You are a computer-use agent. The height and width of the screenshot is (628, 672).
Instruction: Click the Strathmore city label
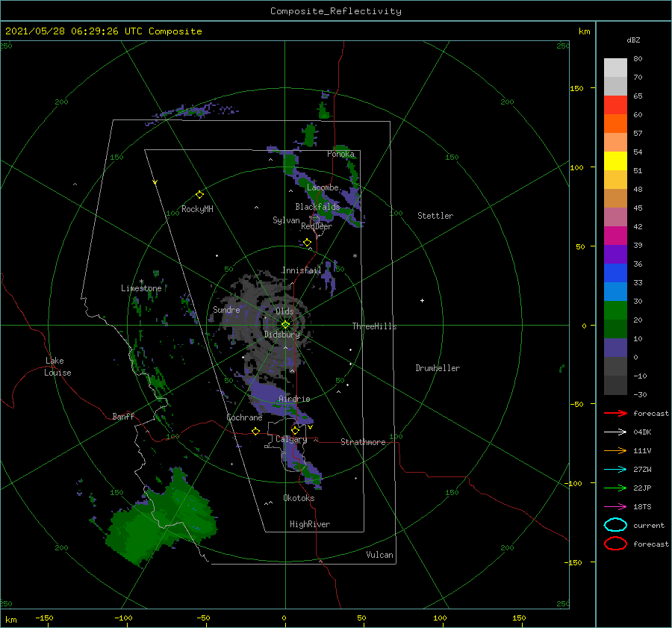click(363, 442)
